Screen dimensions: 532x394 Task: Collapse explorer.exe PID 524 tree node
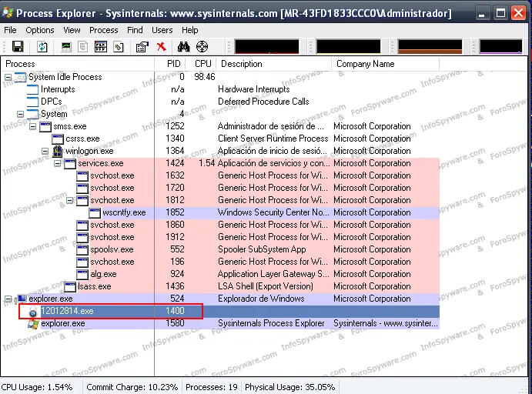pos(8,299)
